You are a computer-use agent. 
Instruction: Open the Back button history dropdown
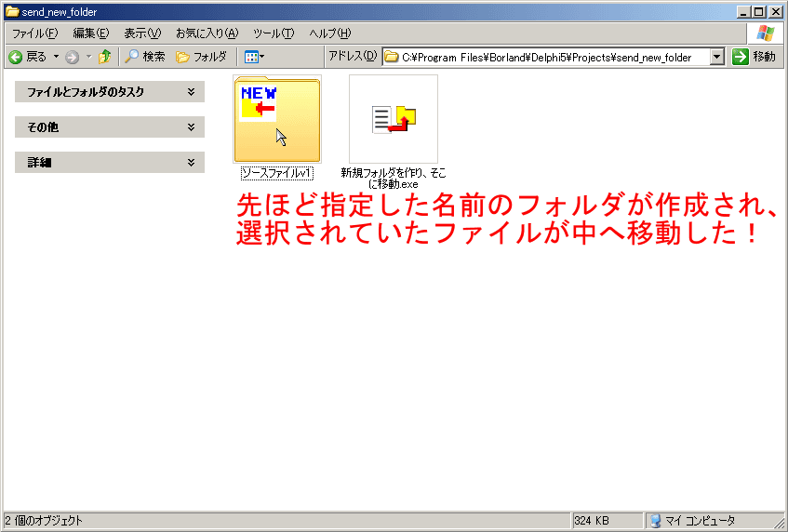[56, 57]
